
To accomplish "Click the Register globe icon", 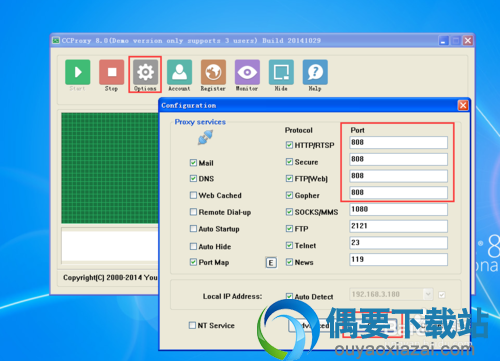I will click(213, 72).
